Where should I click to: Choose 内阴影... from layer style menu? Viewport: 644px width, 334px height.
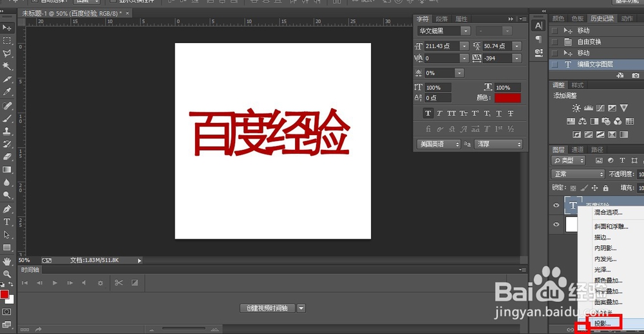click(605, 248)
